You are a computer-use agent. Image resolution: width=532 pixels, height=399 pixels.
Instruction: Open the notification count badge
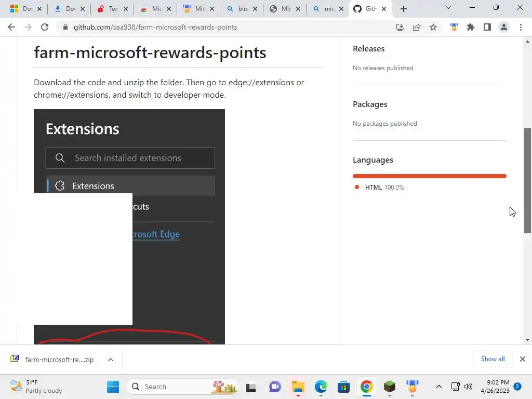(x=517, y=387)
